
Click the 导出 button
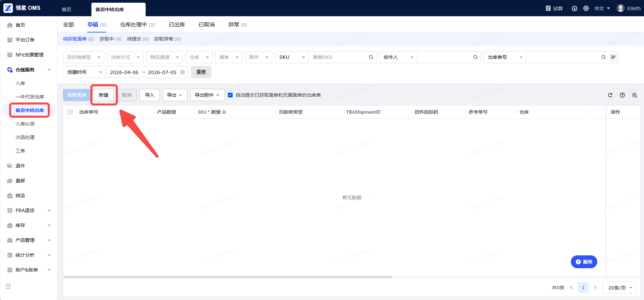tap(175, 95)
